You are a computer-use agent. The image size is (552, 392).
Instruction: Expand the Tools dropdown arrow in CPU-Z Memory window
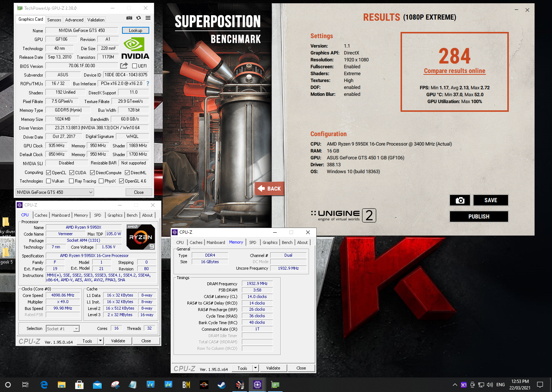256,368
